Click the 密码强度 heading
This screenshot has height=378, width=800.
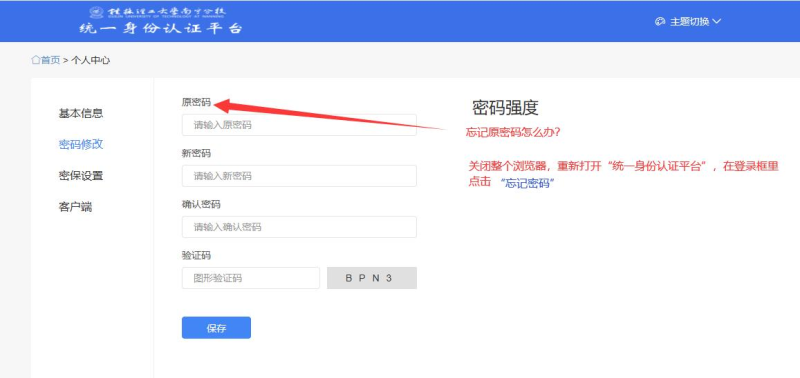pyautogui.click(x=505, y=108)
